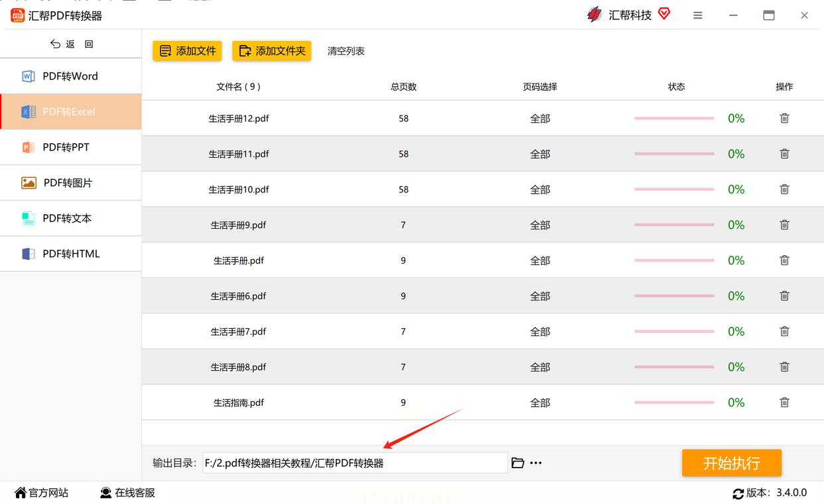
Task: Delete 生活手册12.pdf with its trash icon
Action: coord(784,118)
